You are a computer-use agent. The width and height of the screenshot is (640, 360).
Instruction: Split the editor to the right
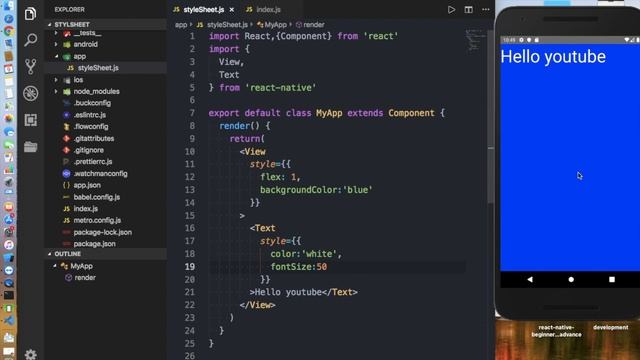(x=468, y=9)
